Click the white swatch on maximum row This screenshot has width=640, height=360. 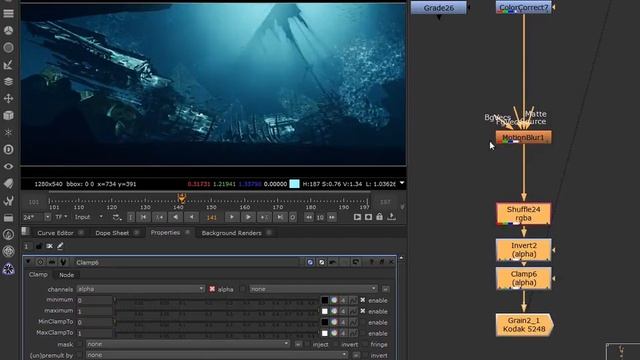(324, 311)
